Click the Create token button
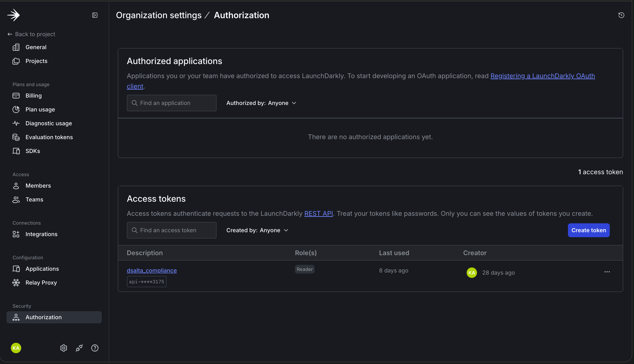 [589, 230]
